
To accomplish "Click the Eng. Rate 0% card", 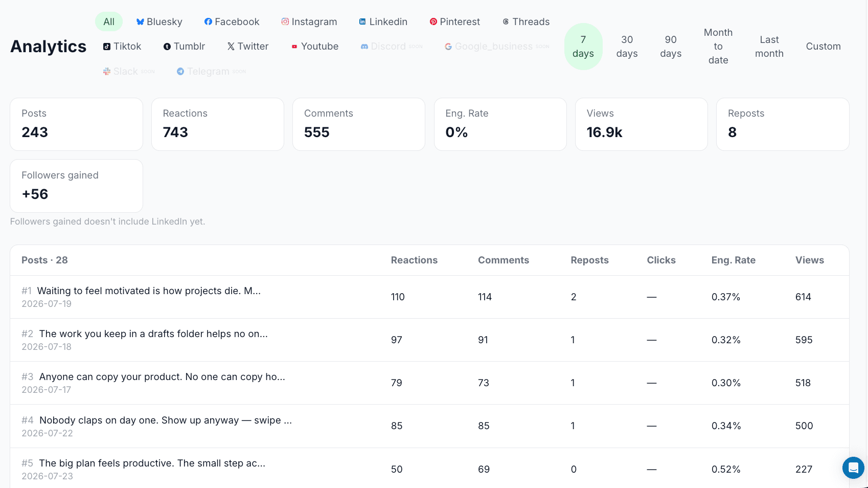I will tap(500, 124).
